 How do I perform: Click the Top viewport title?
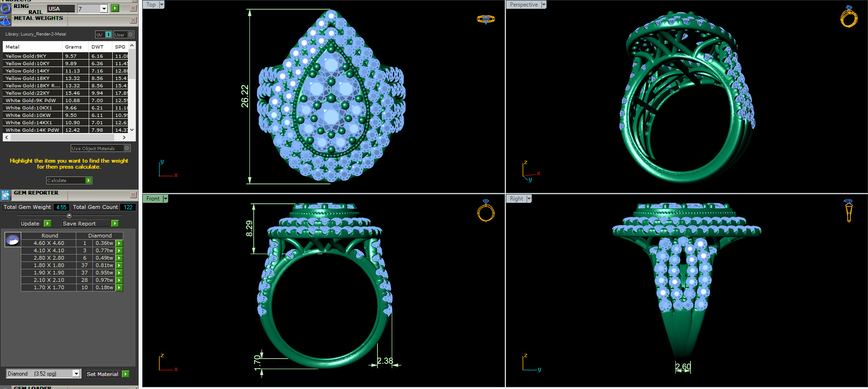click(151, 5)
